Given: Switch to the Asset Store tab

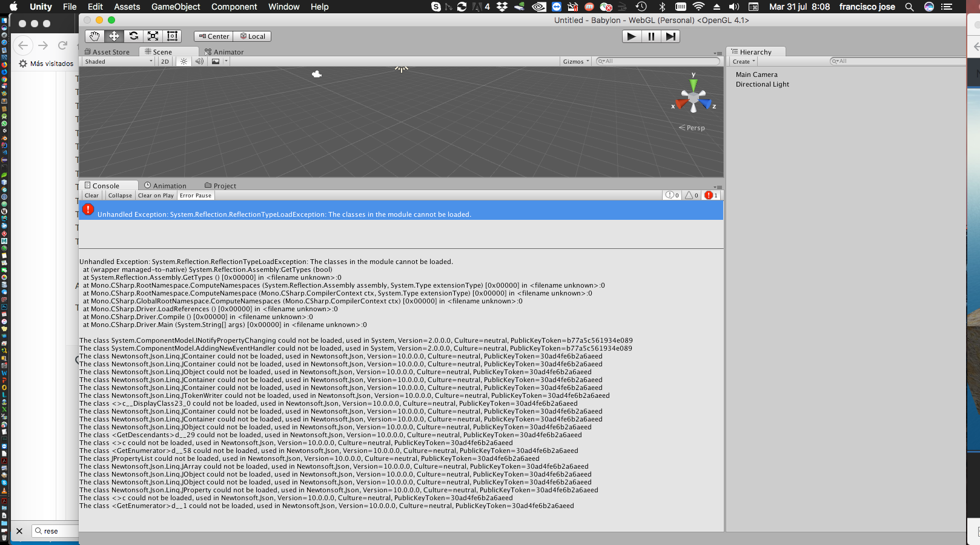Looking at the screenshot, I should coord(107,52).
